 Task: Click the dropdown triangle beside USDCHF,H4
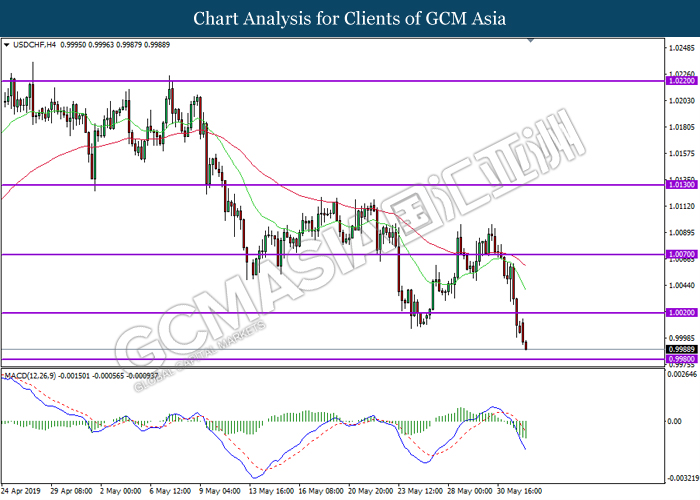[x=6, y=45]
